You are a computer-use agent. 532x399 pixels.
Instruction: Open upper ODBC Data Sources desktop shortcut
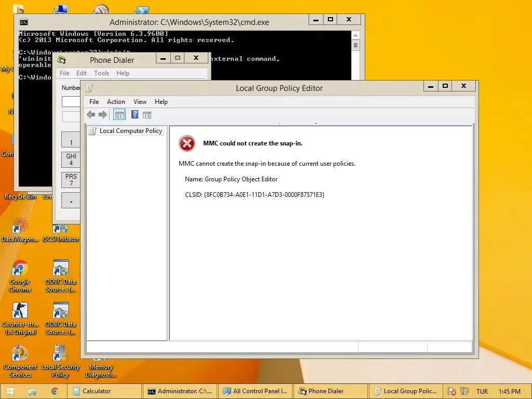click(60, 276)
